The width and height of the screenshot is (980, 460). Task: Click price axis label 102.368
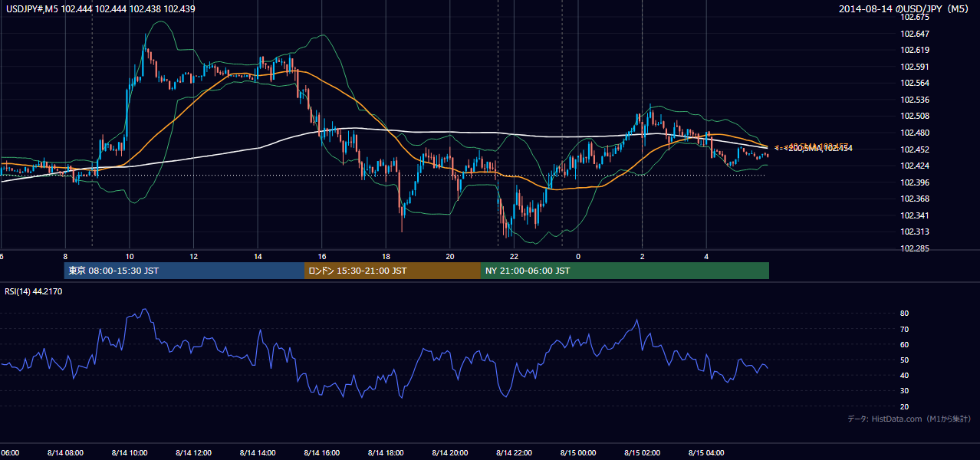pos(916,199)
